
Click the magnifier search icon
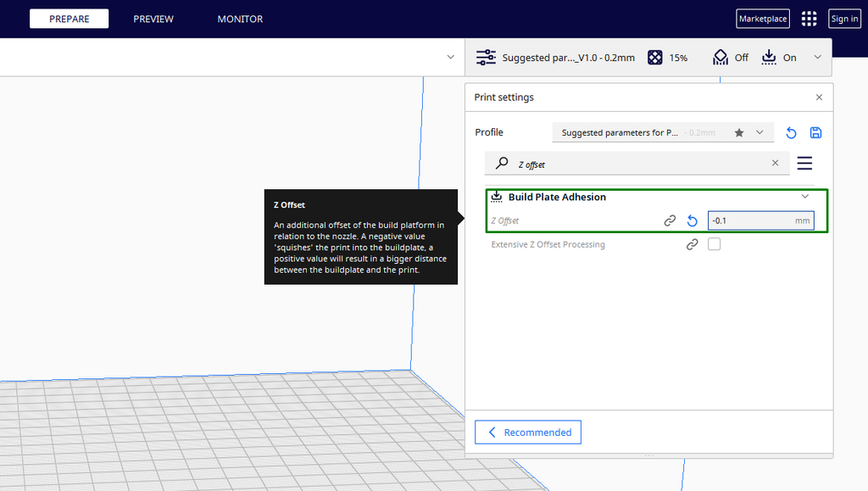(502, 164)
